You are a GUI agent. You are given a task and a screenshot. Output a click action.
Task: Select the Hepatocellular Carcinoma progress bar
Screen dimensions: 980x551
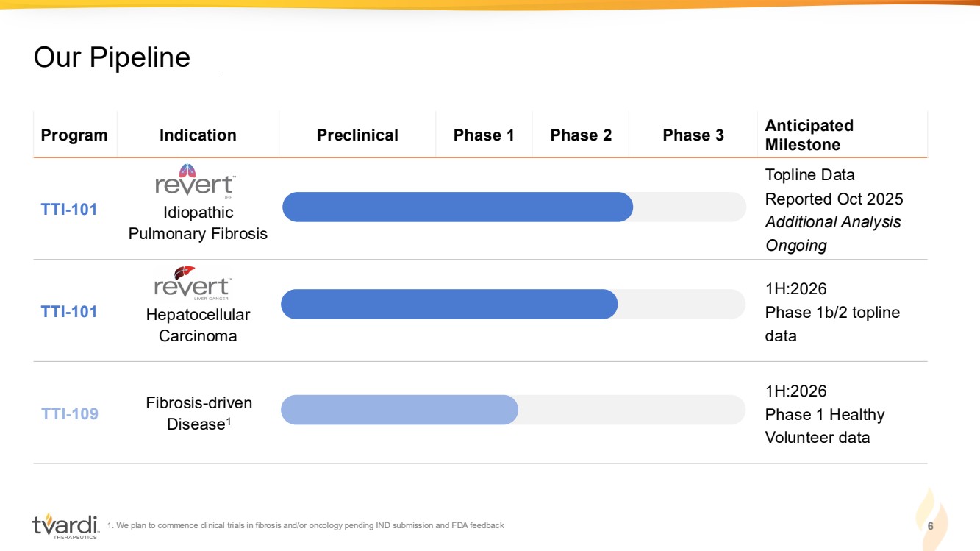[449, 304]
